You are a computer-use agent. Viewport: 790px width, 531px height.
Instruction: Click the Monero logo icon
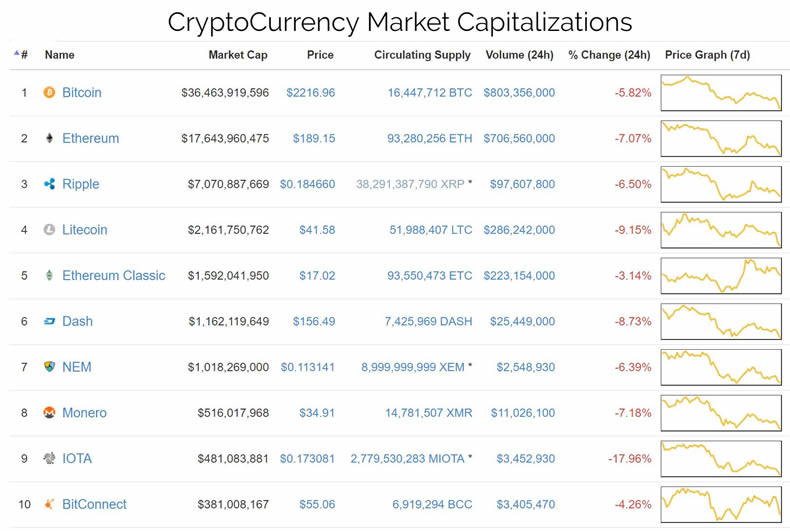[x=49, y=413]
